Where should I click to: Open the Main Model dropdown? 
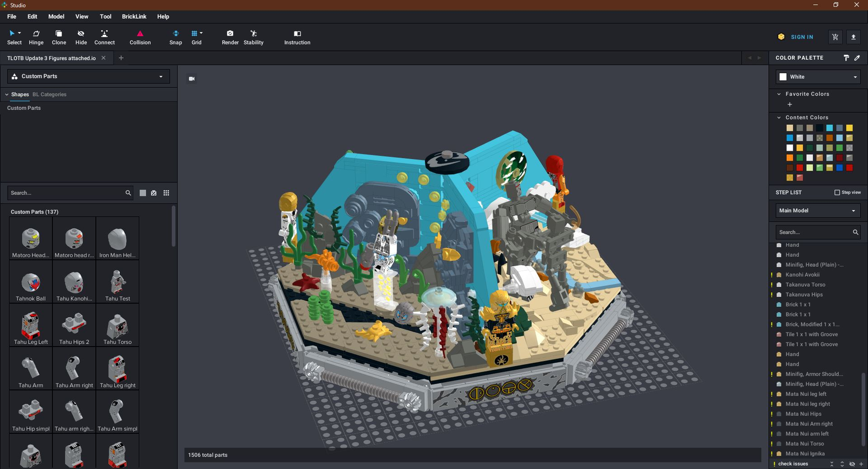(x=818, y=210)
